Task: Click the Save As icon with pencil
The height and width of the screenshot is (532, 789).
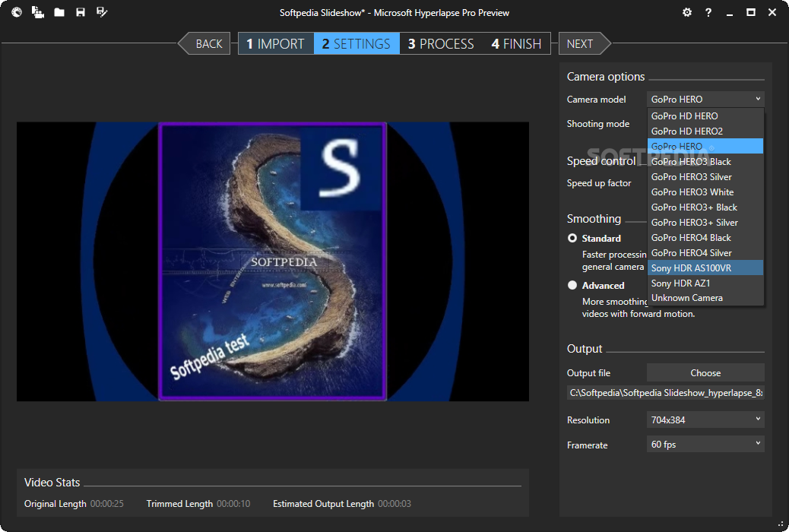Action: (102, 12)
